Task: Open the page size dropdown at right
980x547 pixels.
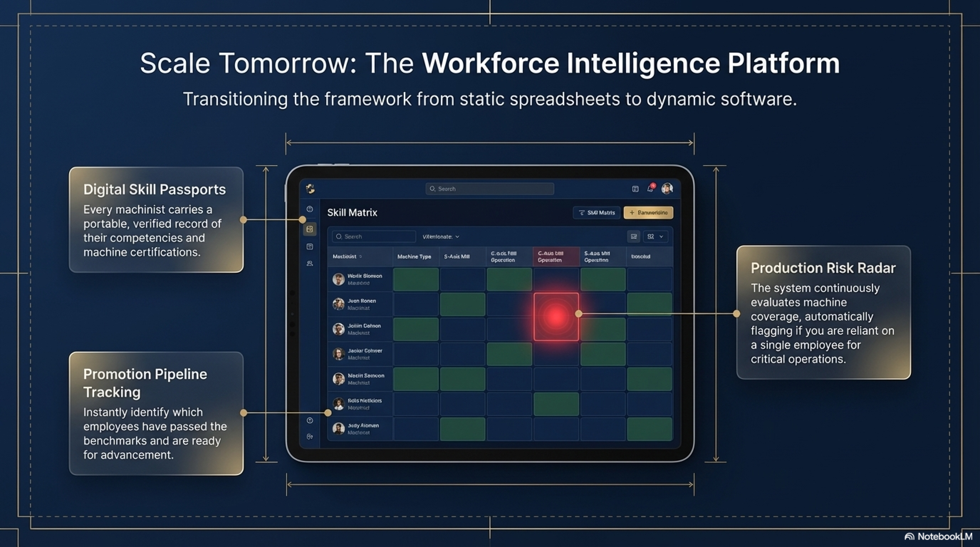Action: point(655,236)
